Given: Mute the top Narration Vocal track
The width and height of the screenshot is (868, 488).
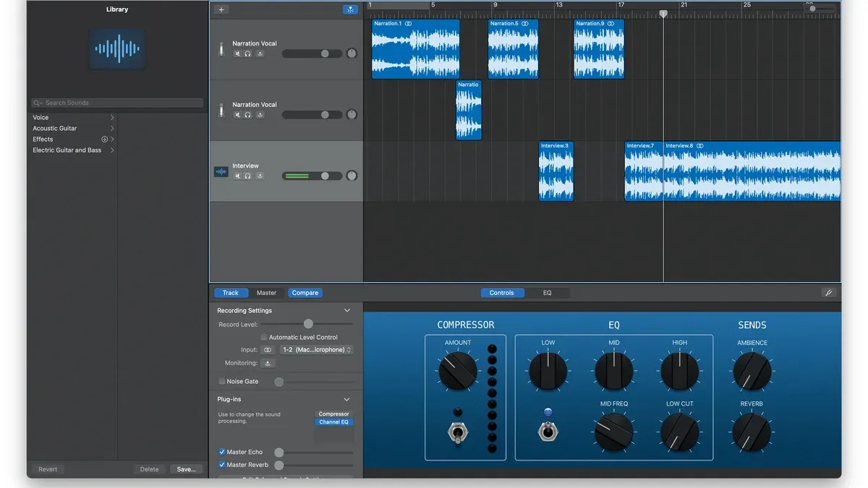Looking at the screenshot, I should tap(237, 53).
